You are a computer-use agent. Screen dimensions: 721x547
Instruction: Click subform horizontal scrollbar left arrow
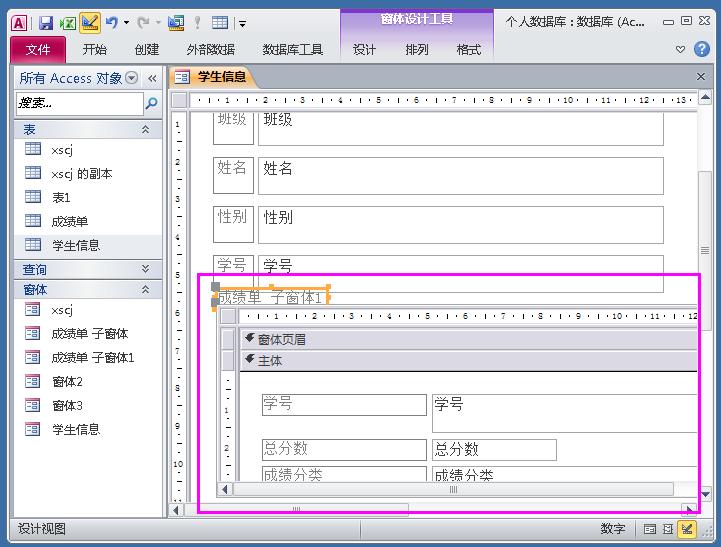coord(225,490)
